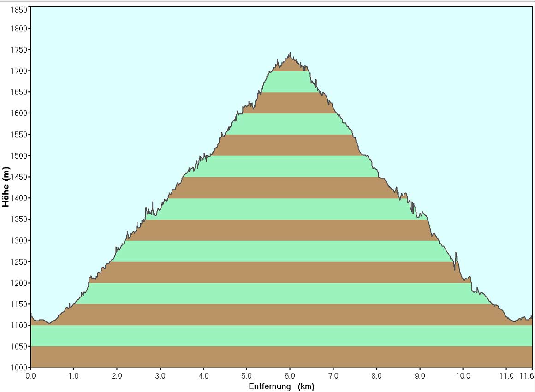
Task: Click the 1400 elevation axis label
Action: 19,198
